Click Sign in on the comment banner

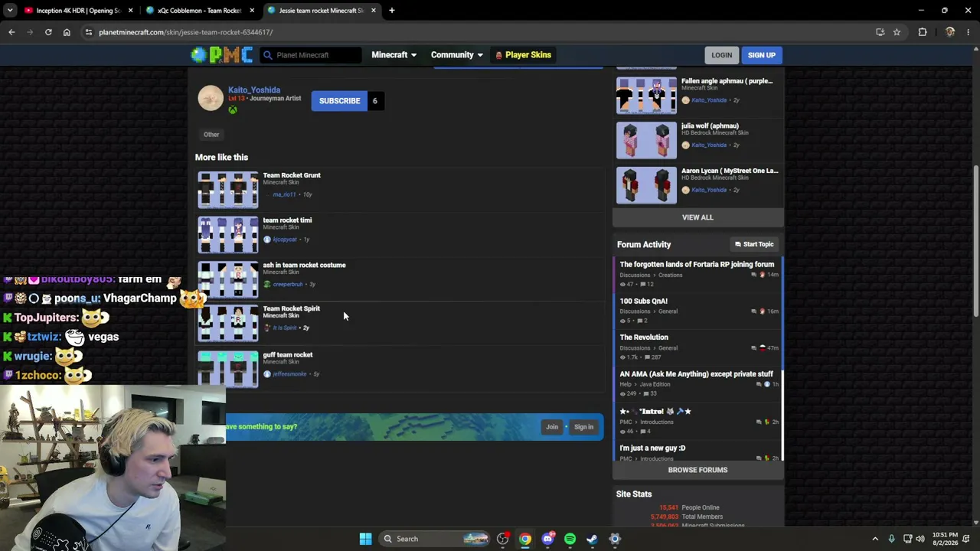pos(583,427)
